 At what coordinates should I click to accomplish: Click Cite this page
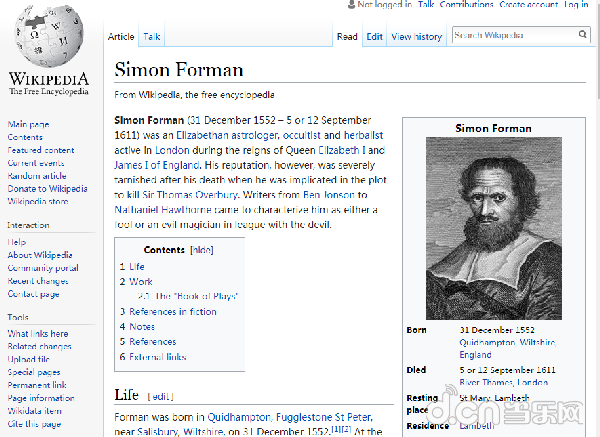pyautogui.click(x=34, y=424)
